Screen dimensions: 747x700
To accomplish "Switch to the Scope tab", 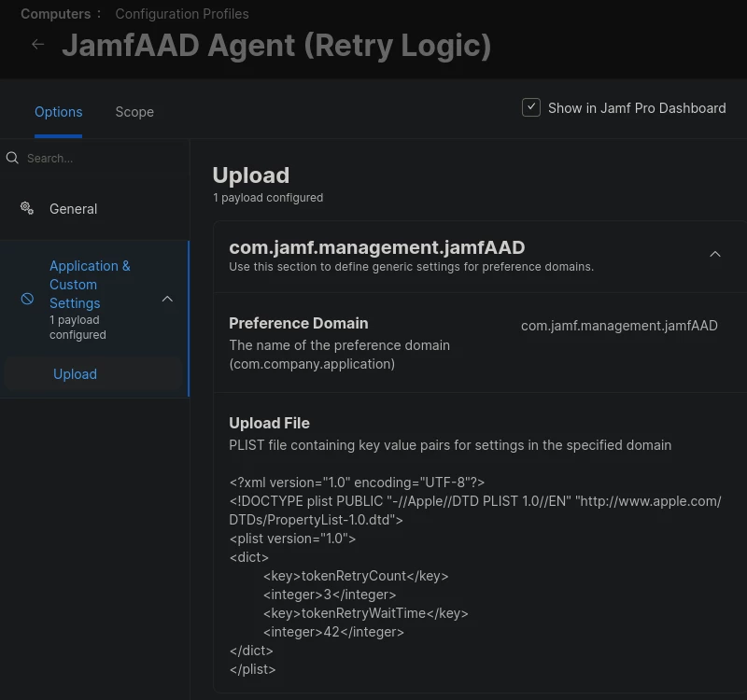I will (x=134, y=112).
